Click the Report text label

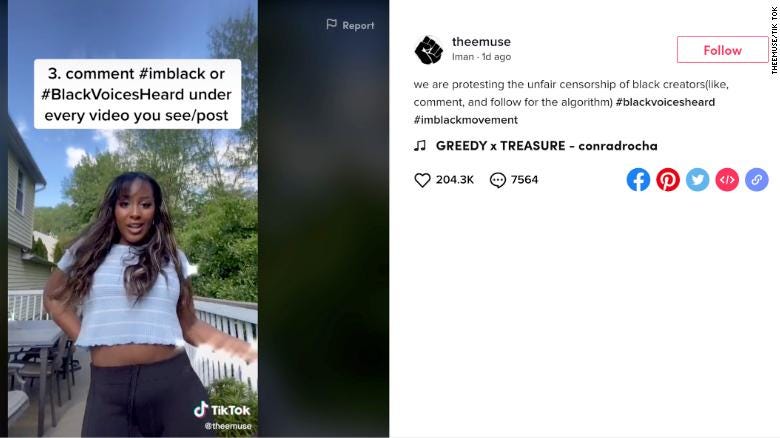point(358,25)
